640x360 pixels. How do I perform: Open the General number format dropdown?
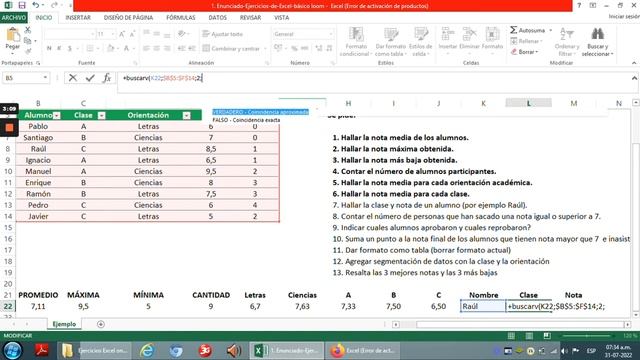point(330,34)
